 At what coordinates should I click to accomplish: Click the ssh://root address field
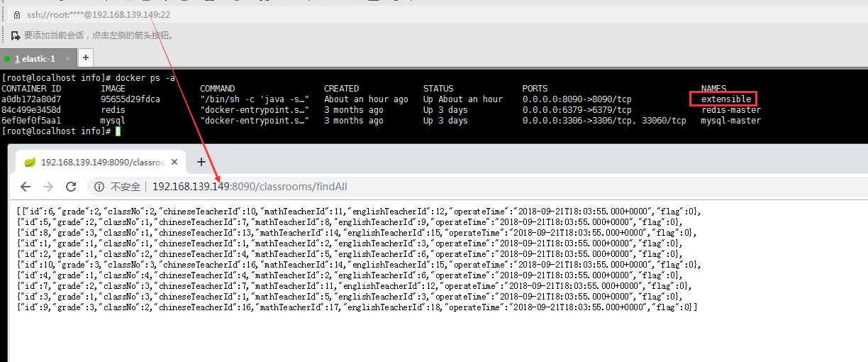(99, 14)
